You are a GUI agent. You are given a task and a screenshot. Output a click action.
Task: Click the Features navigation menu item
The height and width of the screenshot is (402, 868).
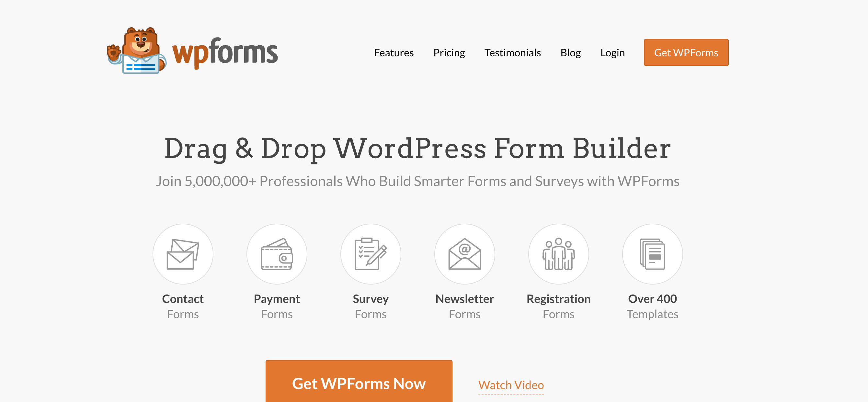tap(394, 52)
